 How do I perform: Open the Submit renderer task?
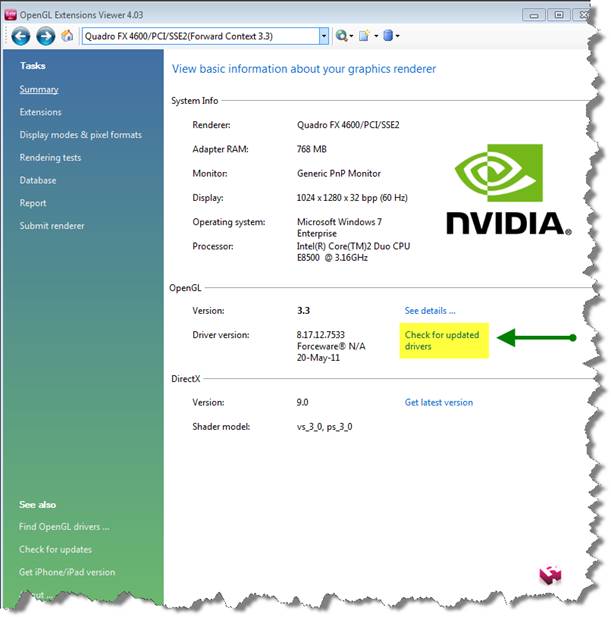(x=52, y=226)
